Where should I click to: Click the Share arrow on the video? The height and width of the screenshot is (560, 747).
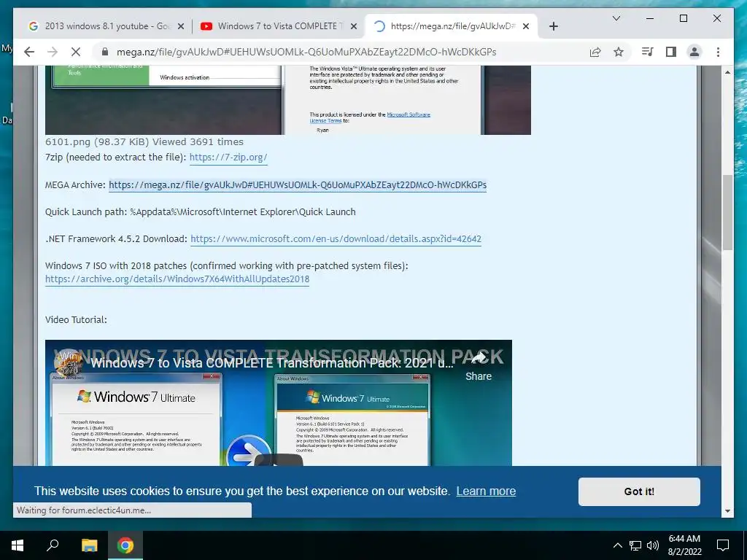[x=479, y=366]
